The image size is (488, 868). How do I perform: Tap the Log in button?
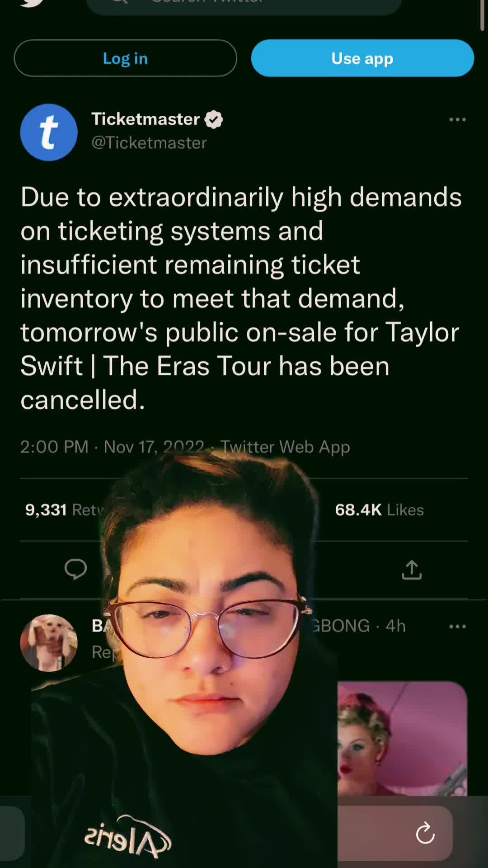click(125, 58)
